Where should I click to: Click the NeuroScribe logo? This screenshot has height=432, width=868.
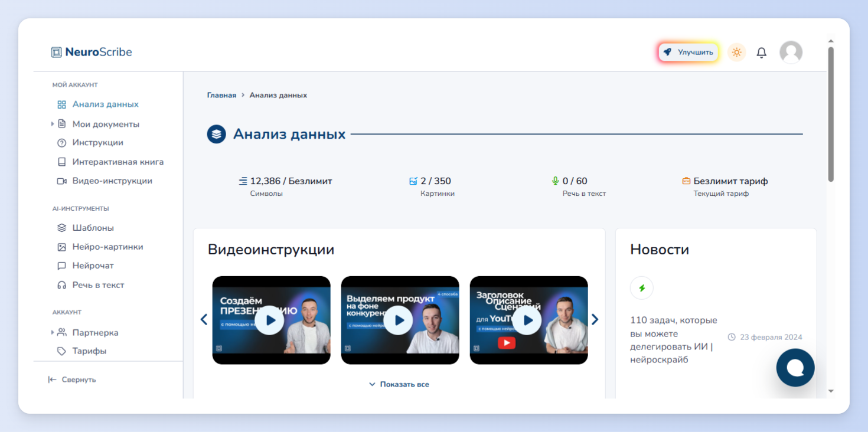click(92, 52)
